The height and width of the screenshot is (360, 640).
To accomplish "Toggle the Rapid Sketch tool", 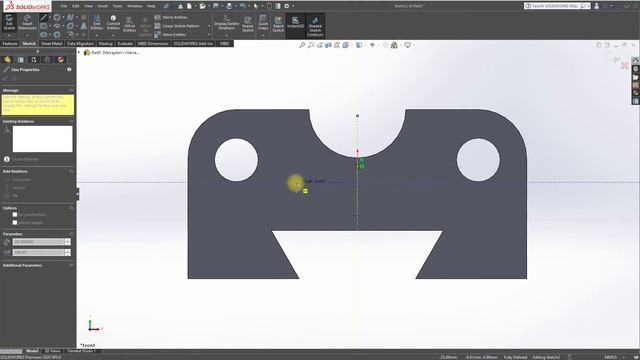I will click(278, 24).
